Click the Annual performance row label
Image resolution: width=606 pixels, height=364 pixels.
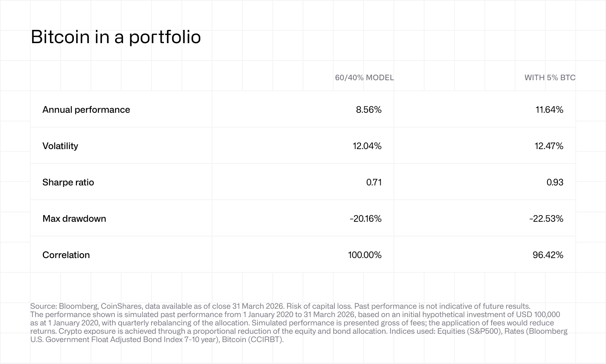86,110
